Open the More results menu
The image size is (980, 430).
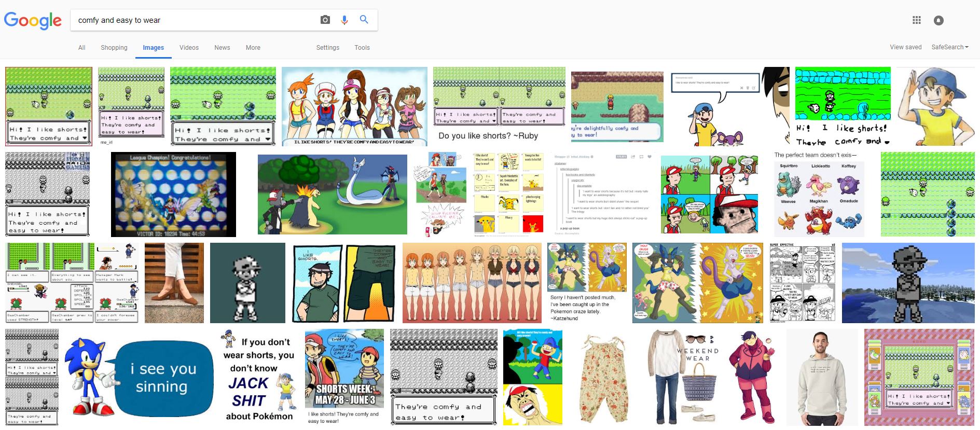[x=253, y=47]
